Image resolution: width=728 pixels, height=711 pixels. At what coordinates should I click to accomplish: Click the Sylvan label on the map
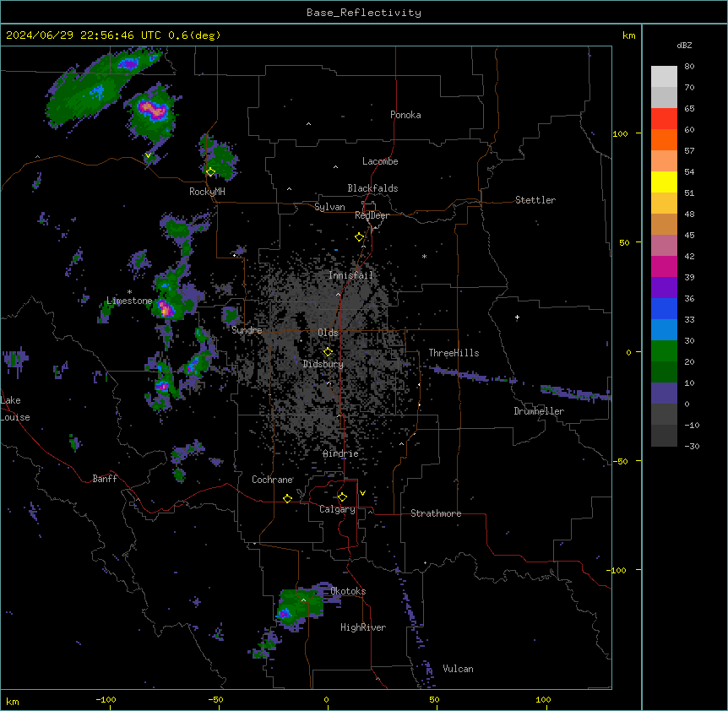click(x=329, y=207)
